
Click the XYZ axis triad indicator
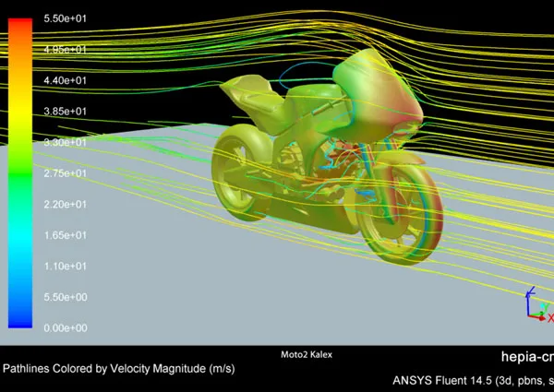tap(539, 304)
